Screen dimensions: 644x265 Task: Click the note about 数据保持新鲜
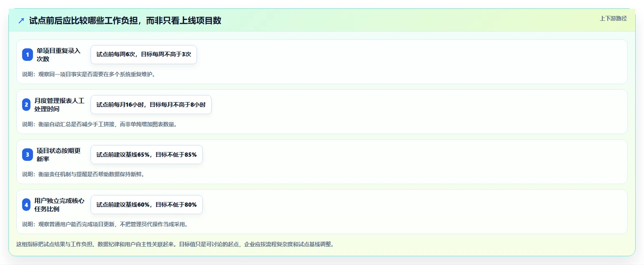click(83, 174)
